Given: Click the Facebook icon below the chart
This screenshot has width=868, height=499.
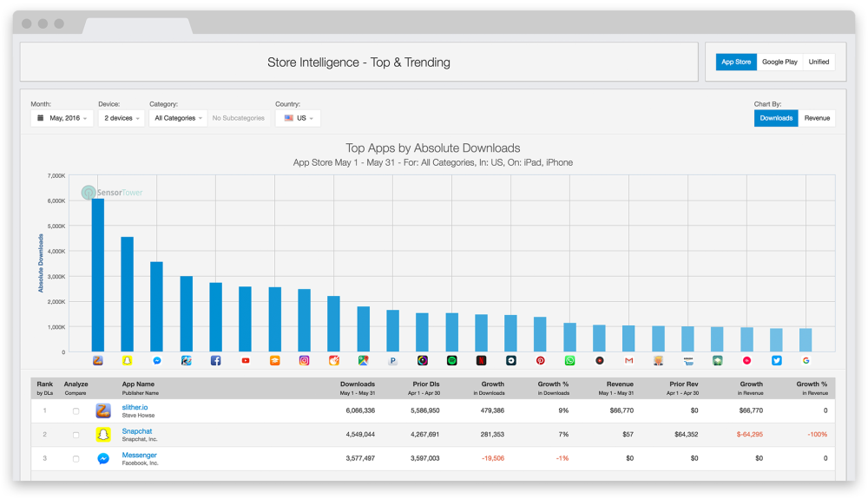Looking at the screenshot, I should (x=215, y=360).
